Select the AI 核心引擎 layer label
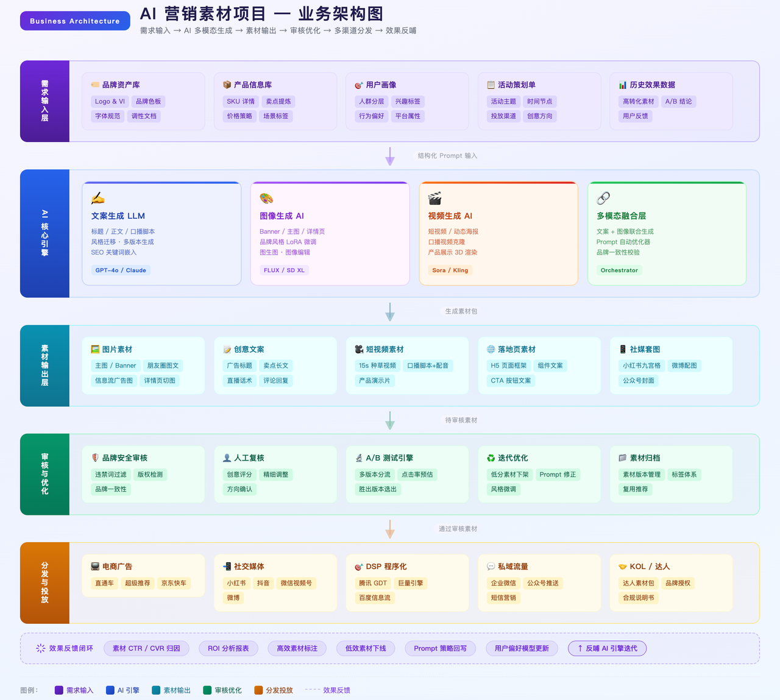This screenshot has height=700, width=780. [x=44, y=233]
